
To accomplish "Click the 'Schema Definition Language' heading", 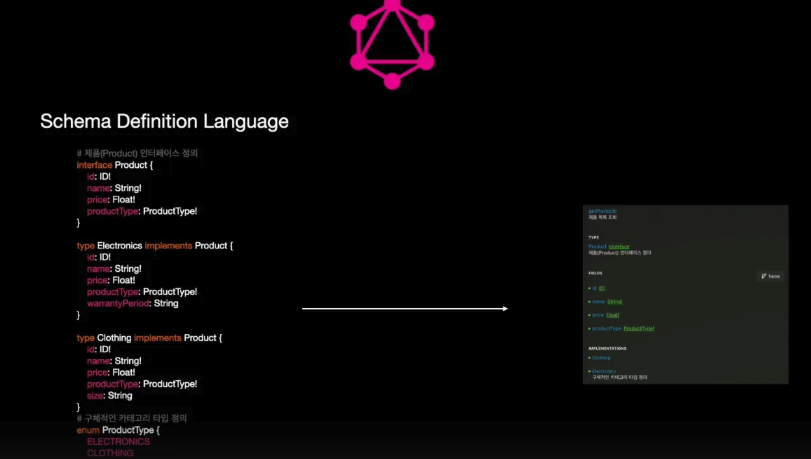I will coord(164,122).
